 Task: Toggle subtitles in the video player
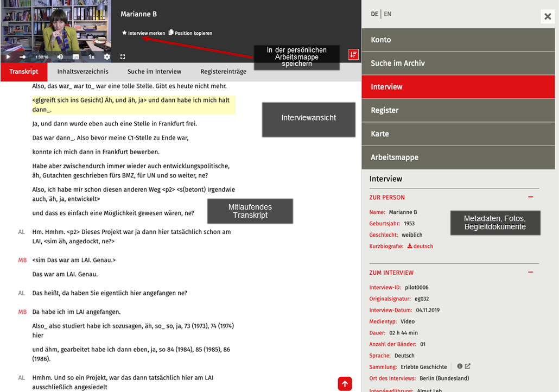75,56
